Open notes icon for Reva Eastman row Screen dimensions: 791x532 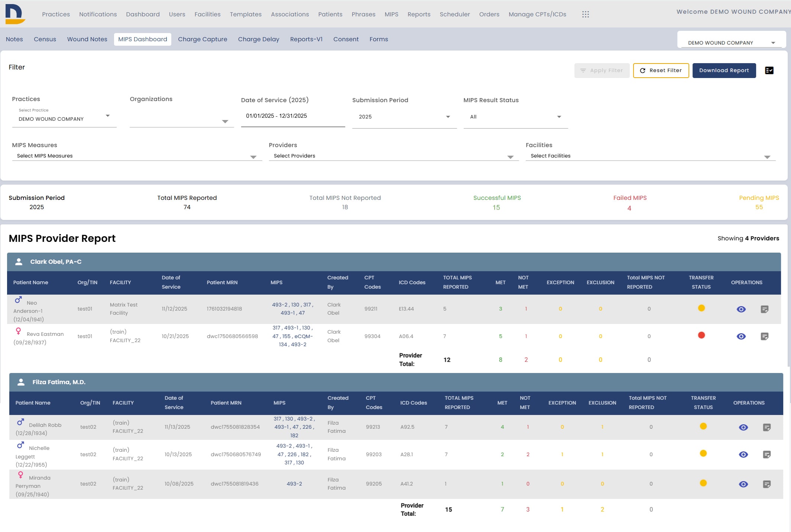click(764, 337)
